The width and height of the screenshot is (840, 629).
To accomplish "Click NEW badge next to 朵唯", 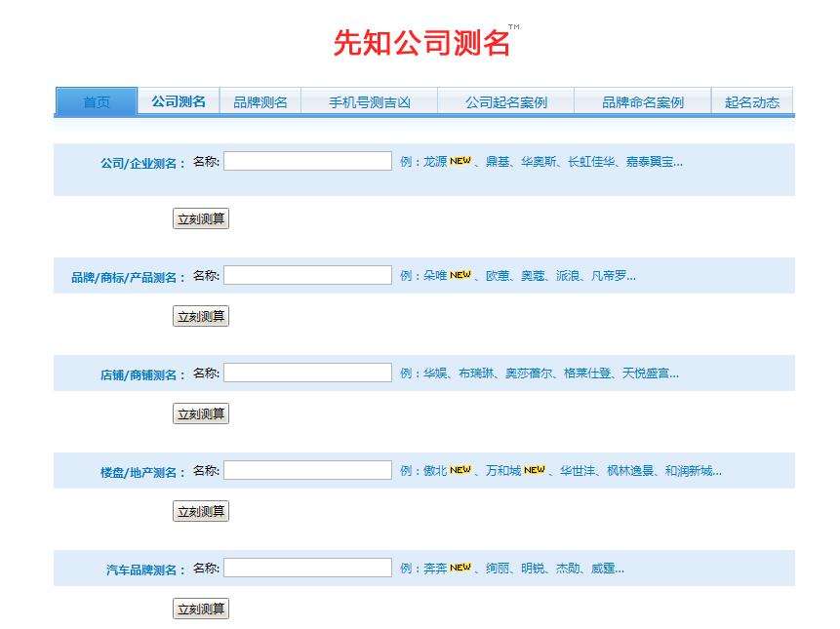I will [x=460, y=275].
